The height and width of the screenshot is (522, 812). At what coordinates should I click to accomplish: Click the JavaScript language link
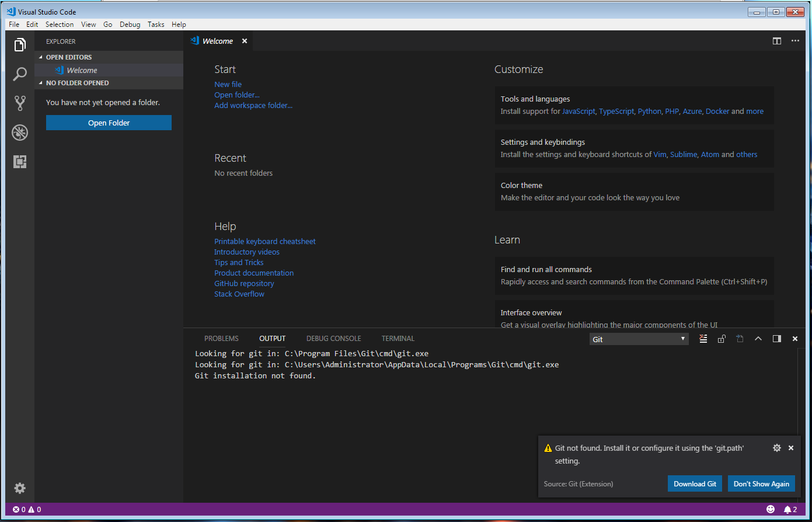click(578, 111)
